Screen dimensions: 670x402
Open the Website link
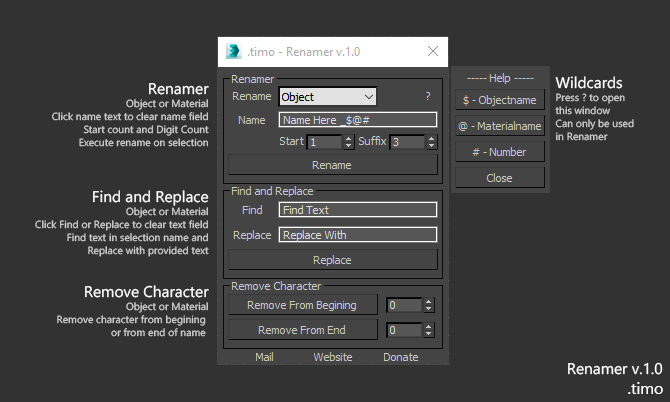(333, 357)
